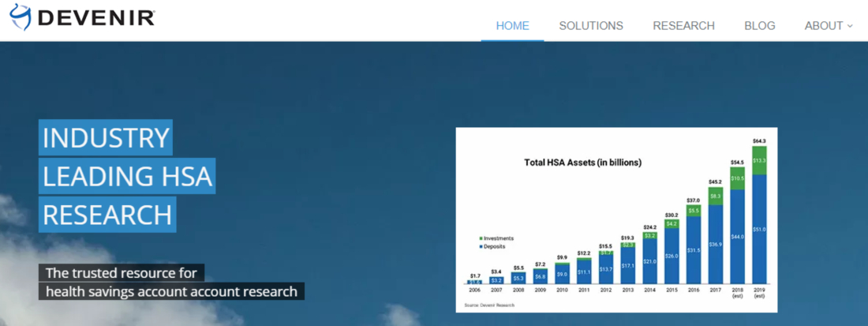
Task: Go to the RESEARCH menu item
Action: 683,26
